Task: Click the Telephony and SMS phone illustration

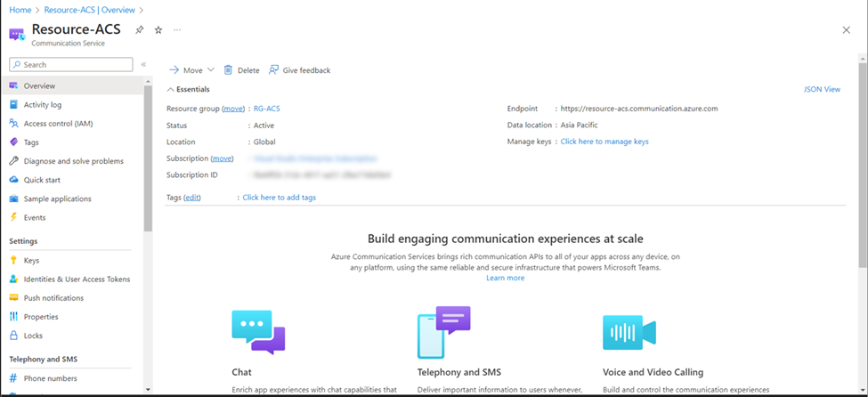Action: point(444,332)
